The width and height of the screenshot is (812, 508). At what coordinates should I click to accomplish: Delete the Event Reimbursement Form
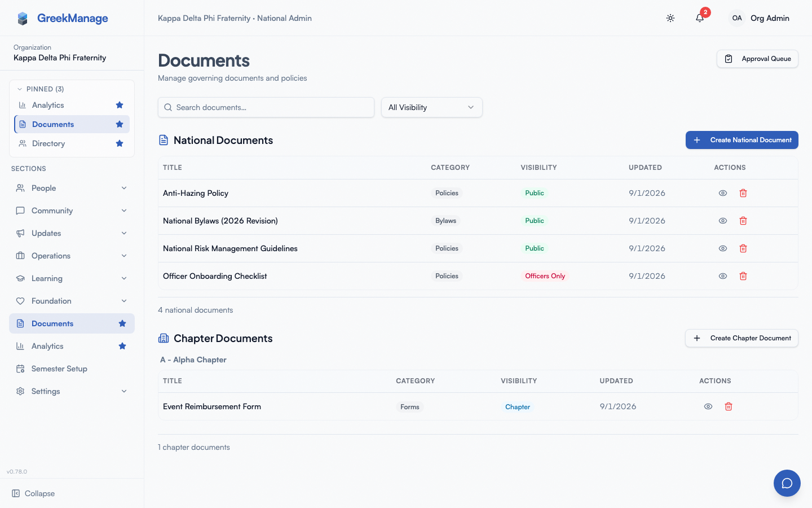[x=729, y=406]
